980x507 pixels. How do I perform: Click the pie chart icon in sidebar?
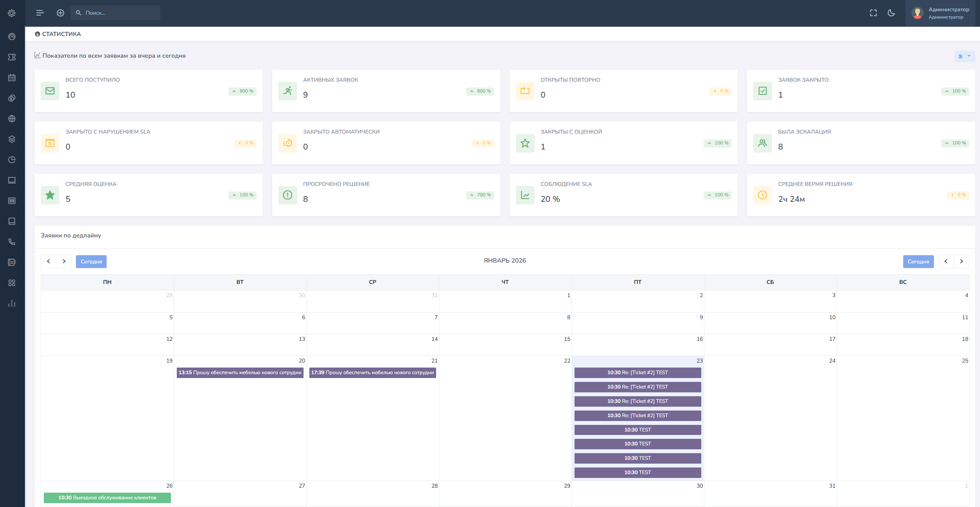pyautogui.click(x=12, y=160)
